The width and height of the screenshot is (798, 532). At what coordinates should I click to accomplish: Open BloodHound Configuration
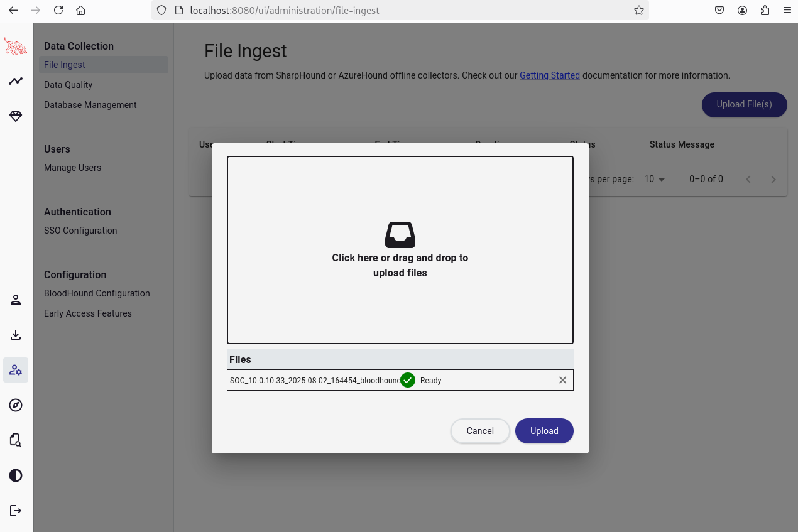click(97, 293)
